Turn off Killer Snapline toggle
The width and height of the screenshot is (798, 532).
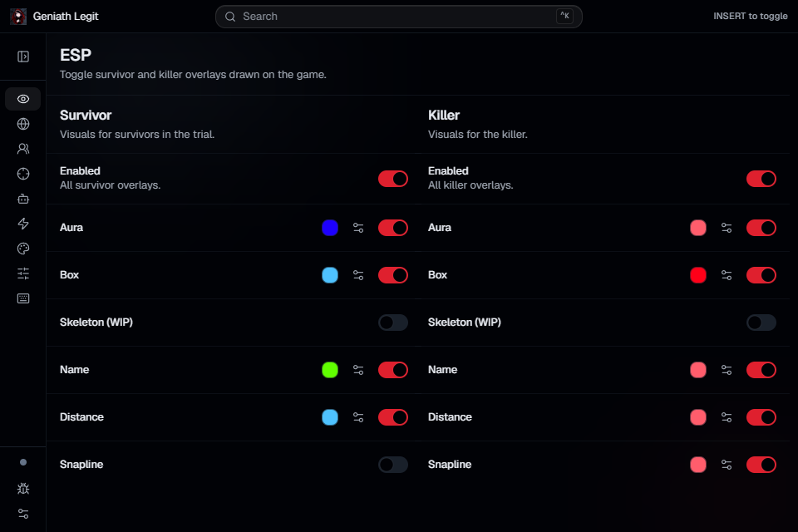[x=761, y=465]
